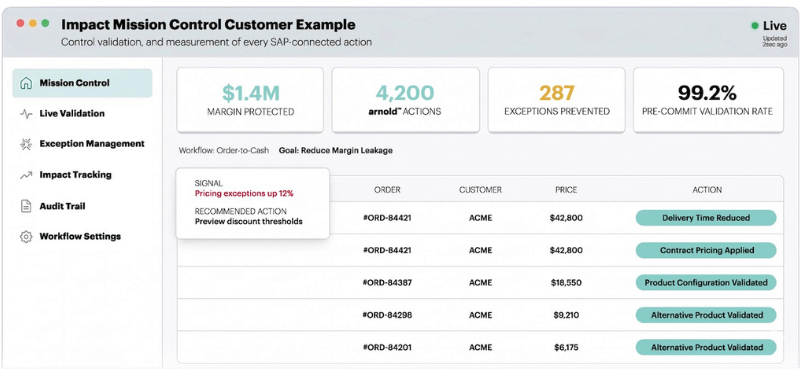Click the 'Updated 2sec ago' timestamp
This screenshot has height=375, width=800.
point(774,41)
